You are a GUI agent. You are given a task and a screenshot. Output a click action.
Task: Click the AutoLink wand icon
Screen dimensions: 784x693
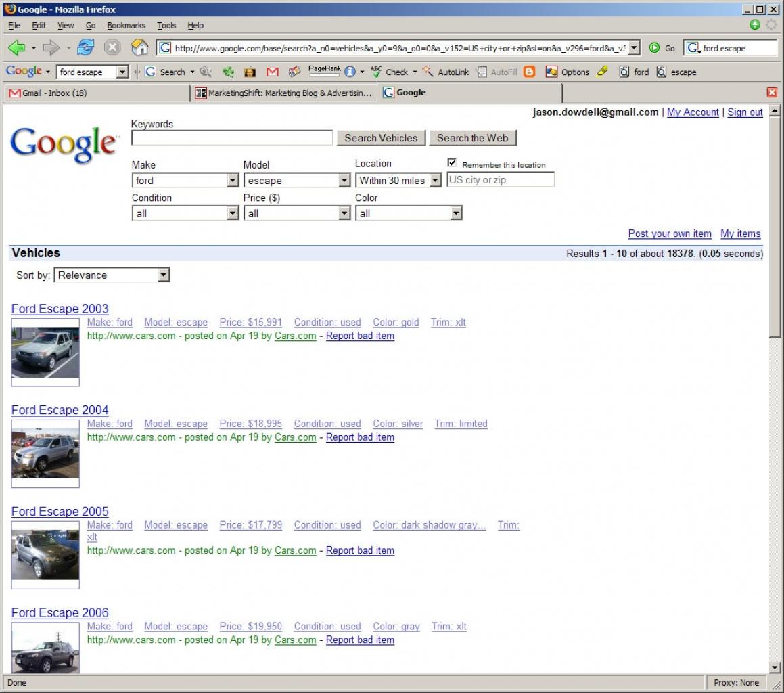coord(428,72)
